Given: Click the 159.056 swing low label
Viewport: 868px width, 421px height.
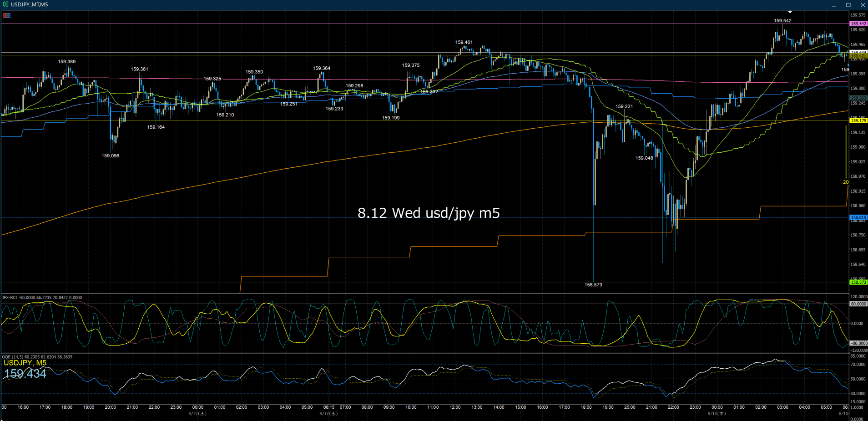Looking at the screenshot, I should [x=111, y=155].
